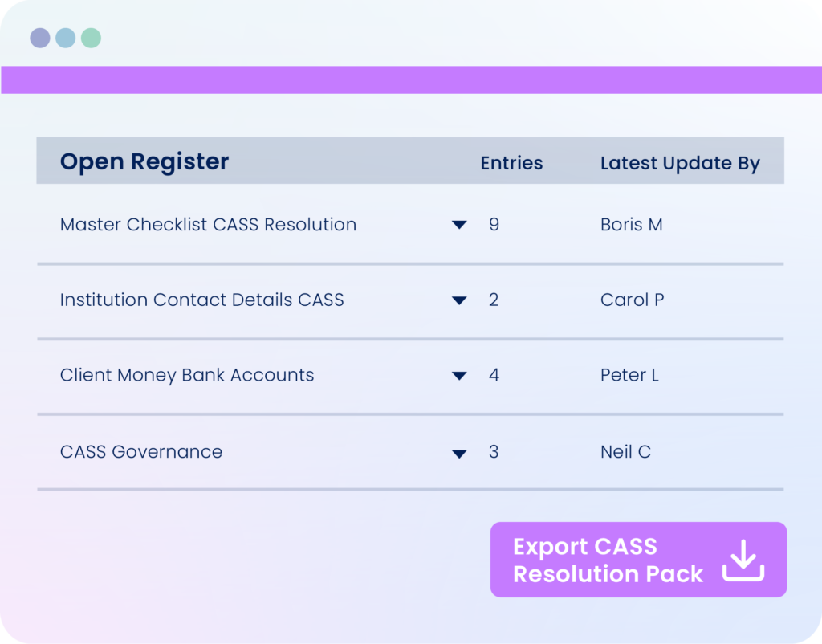Expand Master Checklist CASS Resolution row
Image resolution: width=822 pixels, height=644 pixels.
point(459,225)
